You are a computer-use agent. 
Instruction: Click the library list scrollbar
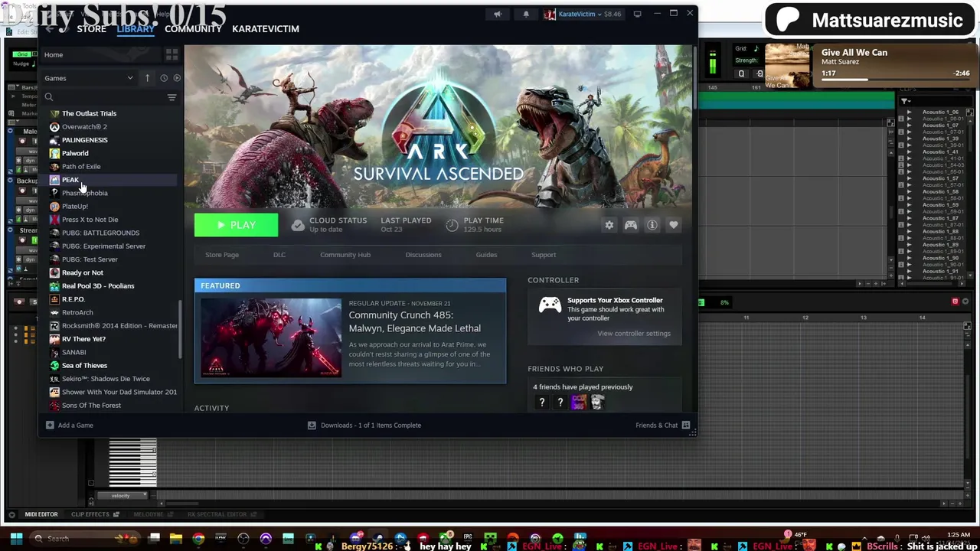click(181, 329)
